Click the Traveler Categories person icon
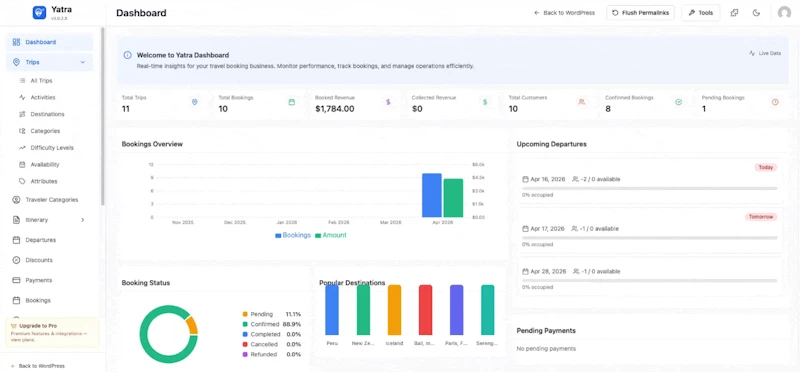 click(16, 200)
